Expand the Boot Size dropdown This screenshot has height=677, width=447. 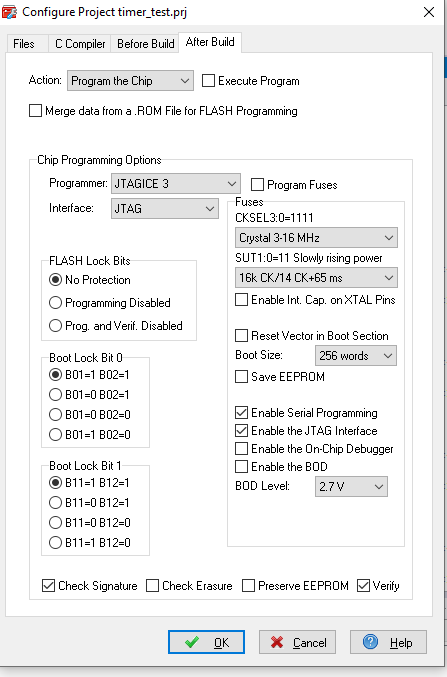(x=356, y=356)
